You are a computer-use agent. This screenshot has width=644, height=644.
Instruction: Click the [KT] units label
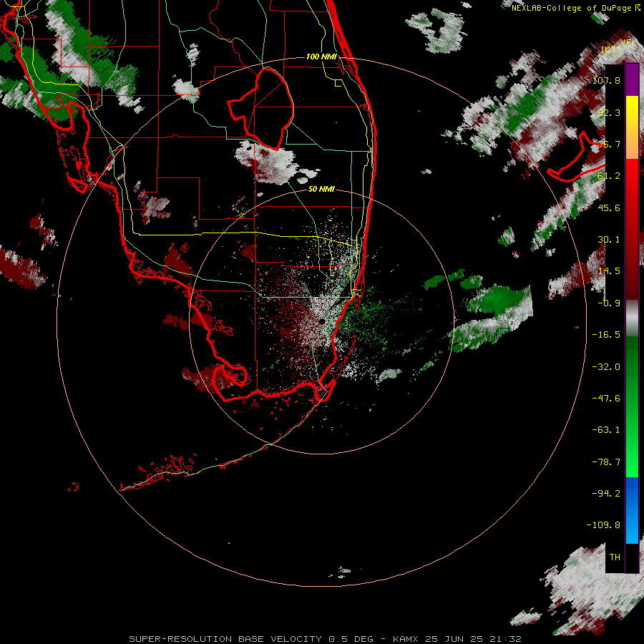[611, 49]
